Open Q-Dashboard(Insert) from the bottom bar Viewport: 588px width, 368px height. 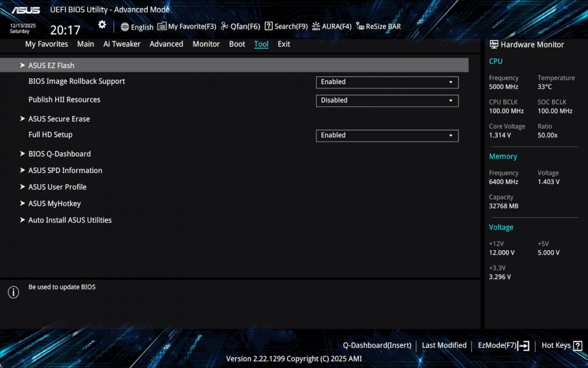tap(377, 346)
